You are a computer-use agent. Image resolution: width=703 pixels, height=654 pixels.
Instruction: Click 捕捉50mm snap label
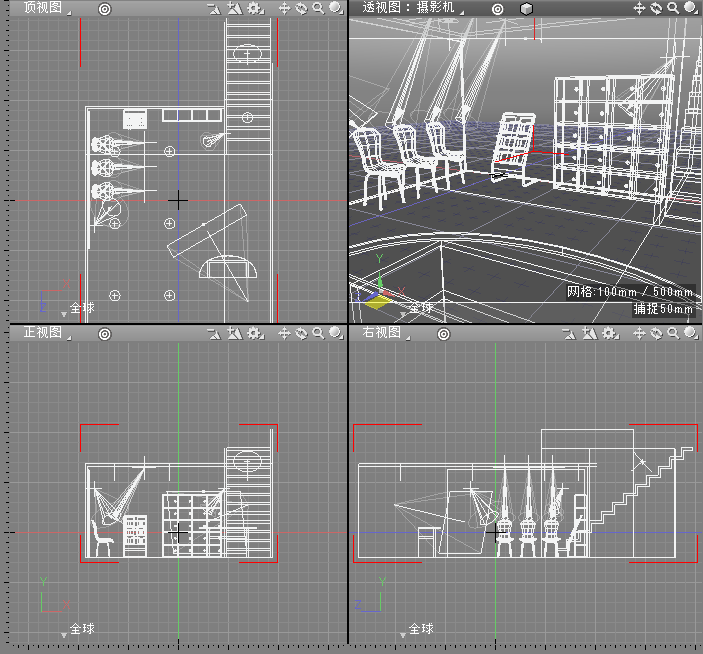click(663, 309)
